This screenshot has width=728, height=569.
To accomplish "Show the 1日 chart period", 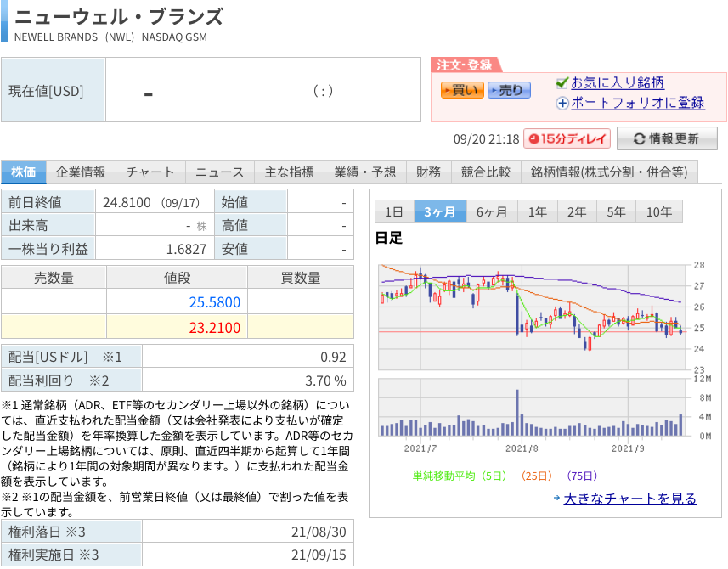I will 393,211.
